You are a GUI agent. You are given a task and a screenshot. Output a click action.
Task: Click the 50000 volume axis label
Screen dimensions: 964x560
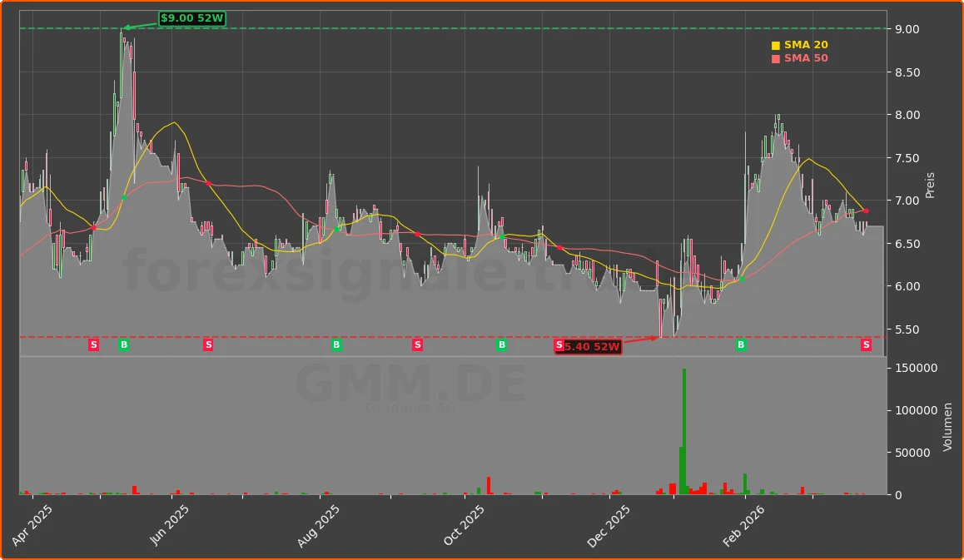pyautogui.click(x=913, y=453)
